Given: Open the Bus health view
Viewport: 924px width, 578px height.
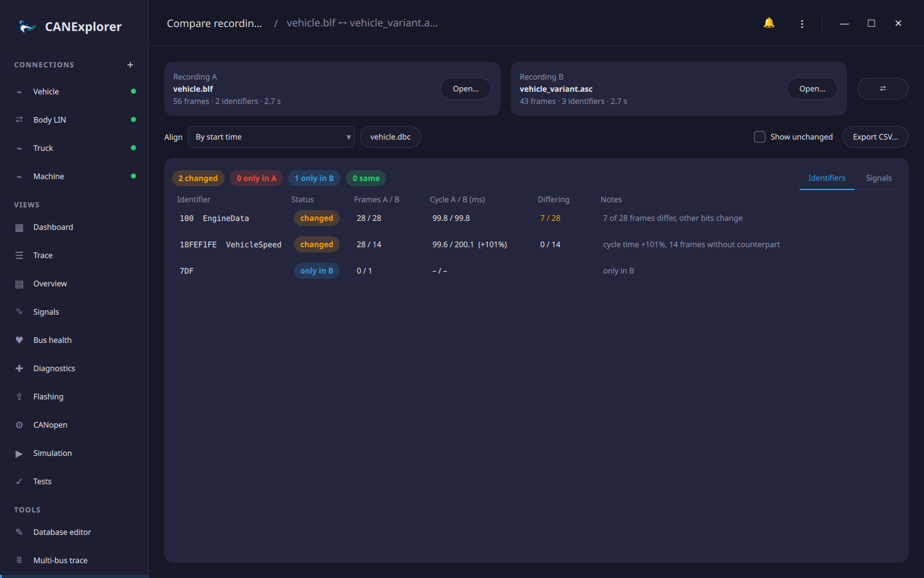Looking at the screenshot, I should [74, 340].
